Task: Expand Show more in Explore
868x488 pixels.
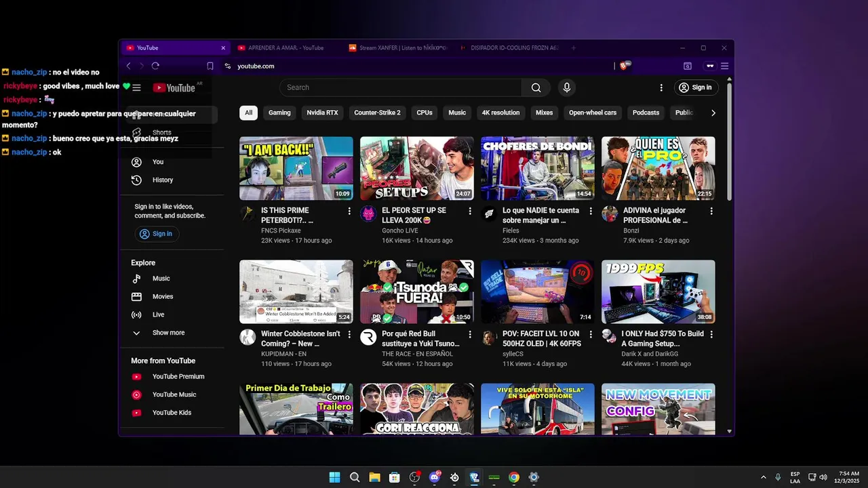Action: [x=172, y=333]
